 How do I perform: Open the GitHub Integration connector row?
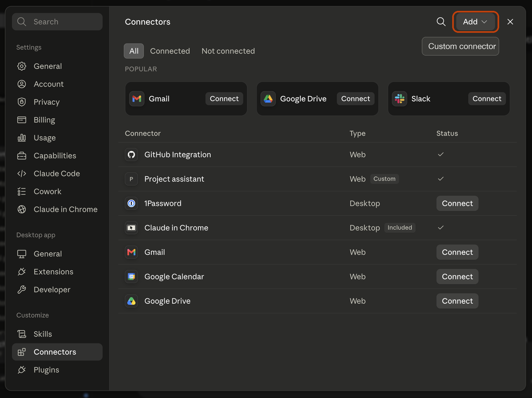click(x=317, y=155)
